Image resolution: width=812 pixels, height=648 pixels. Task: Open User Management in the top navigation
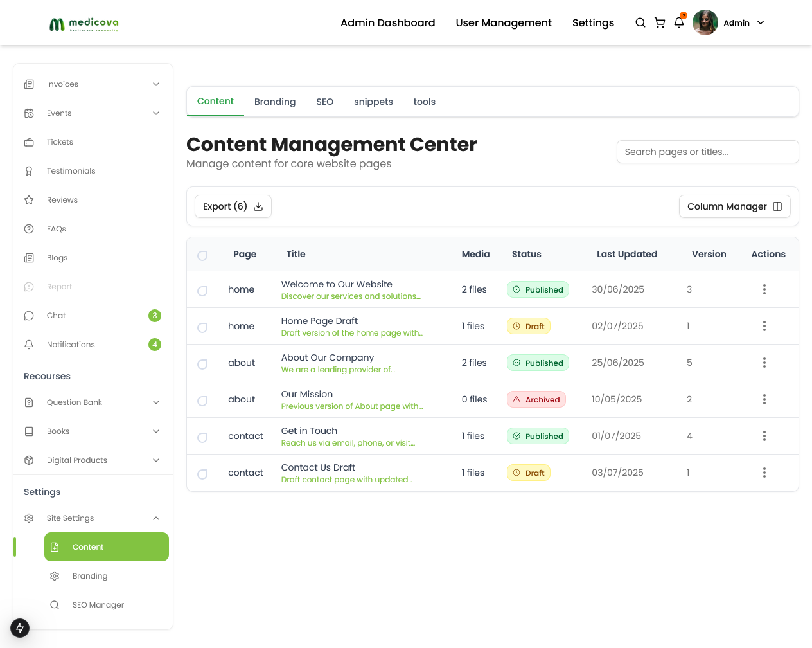tap(504, 22)
